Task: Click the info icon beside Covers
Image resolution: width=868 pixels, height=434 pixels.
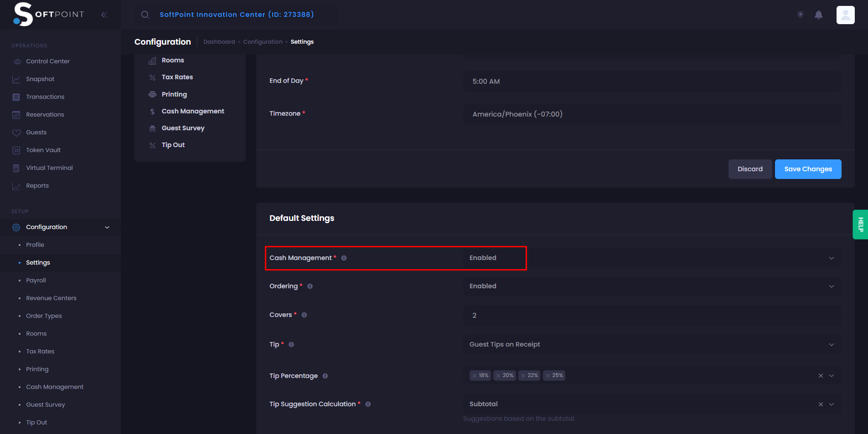Action: pyautogui.click(x=304, y=315)
